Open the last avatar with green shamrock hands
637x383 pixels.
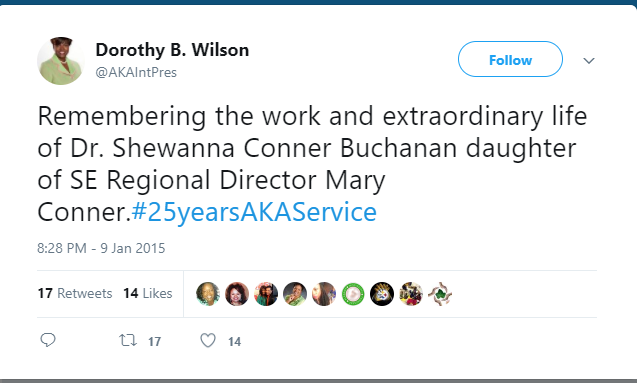tap(440, 294)
